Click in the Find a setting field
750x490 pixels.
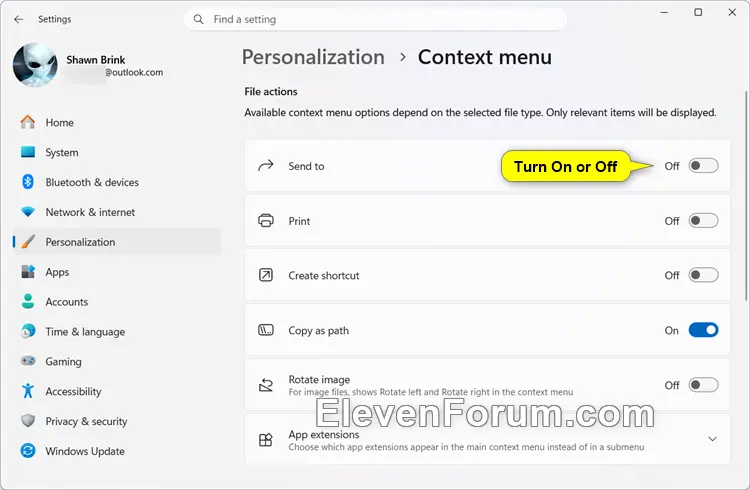click(375, 19)
